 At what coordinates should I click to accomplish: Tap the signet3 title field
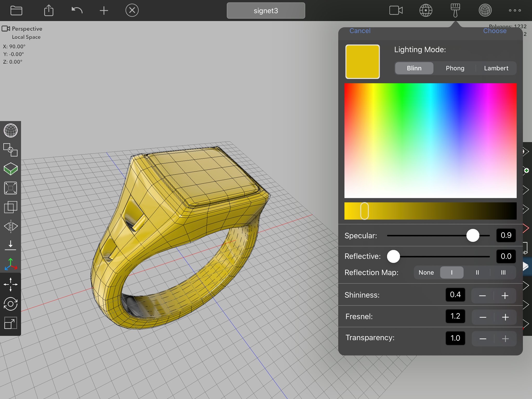point(266,11)
